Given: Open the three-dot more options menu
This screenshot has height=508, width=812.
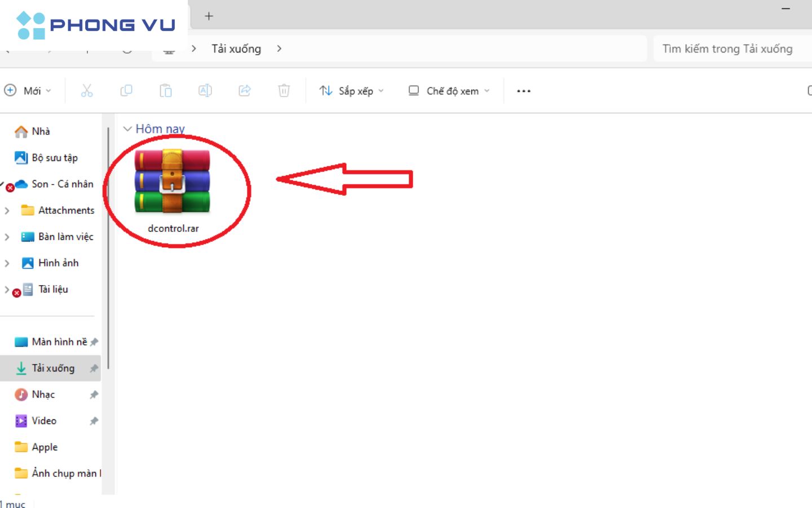Looking at the screenshot, I should tap(523, 91).
